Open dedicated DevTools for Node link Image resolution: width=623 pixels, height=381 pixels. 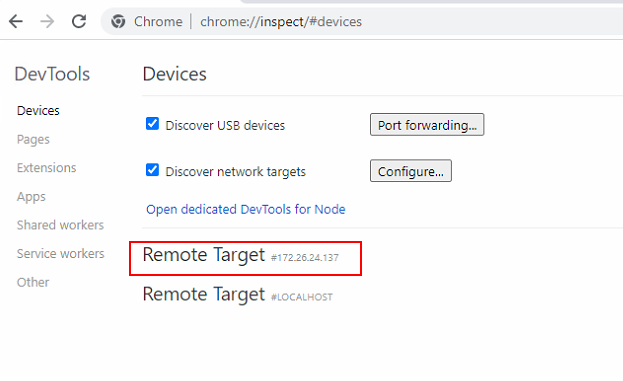point(246,209)
